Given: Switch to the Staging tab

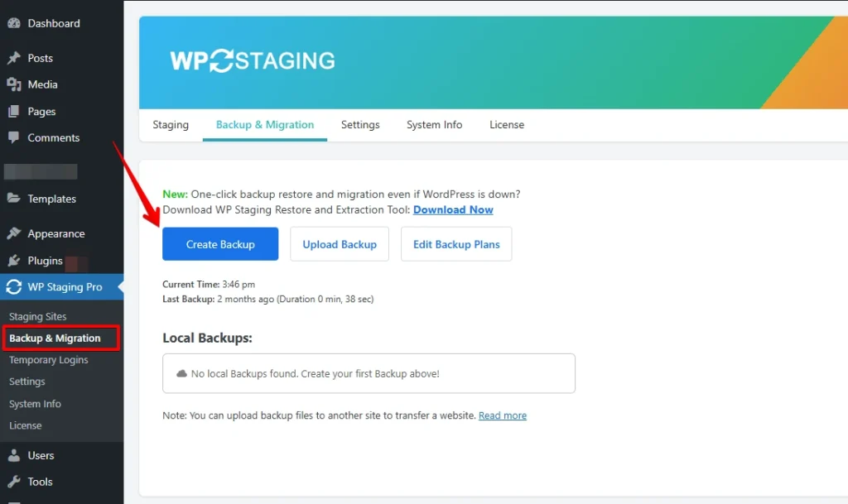Looking at the screenshot, I should pyautogui.click(x=171, y=125).
